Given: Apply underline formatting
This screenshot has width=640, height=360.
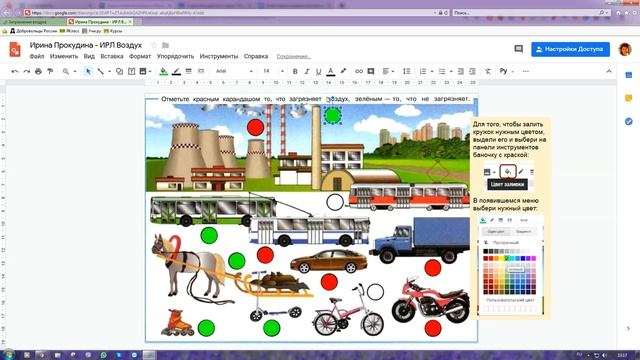Looking at the screenshot, I should pyautogui.click(x=319, y=71).
